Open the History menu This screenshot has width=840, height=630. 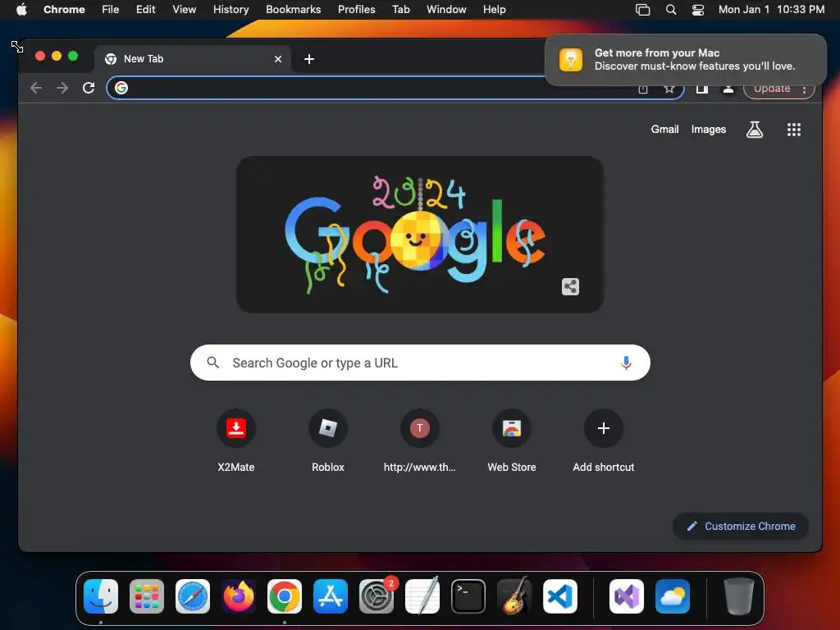231,9
